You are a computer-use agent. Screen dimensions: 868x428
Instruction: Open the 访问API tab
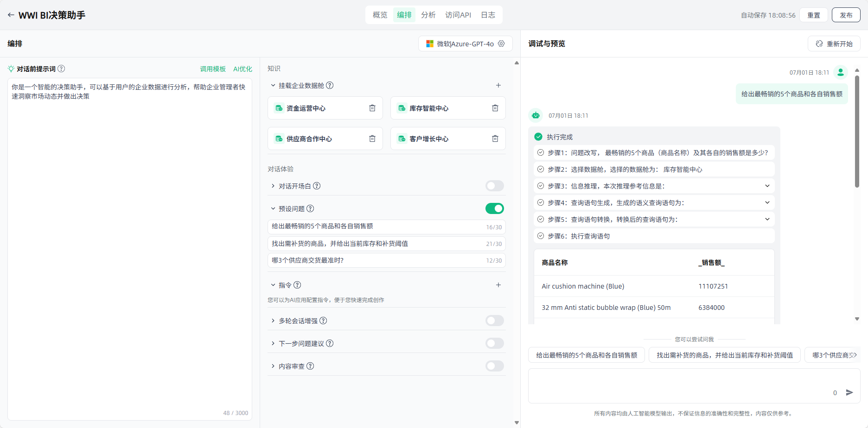pyautogui.click(x=458, y=15)
